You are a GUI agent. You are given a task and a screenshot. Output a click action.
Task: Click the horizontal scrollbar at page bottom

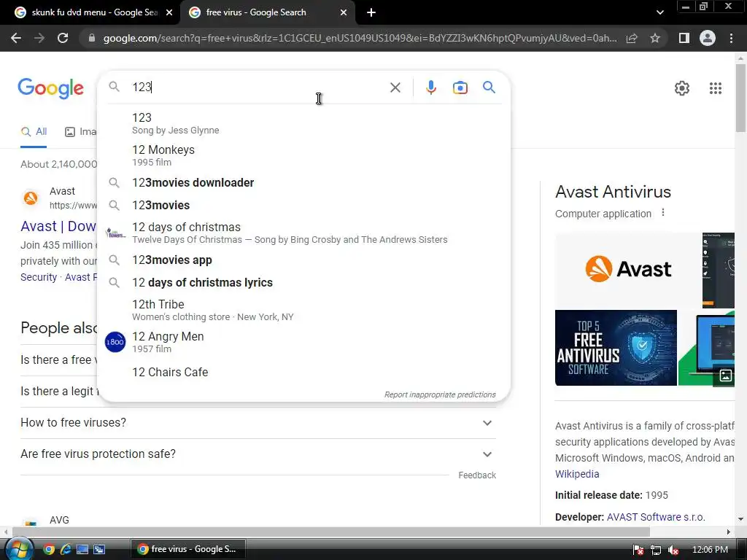[x=330, y=532]
